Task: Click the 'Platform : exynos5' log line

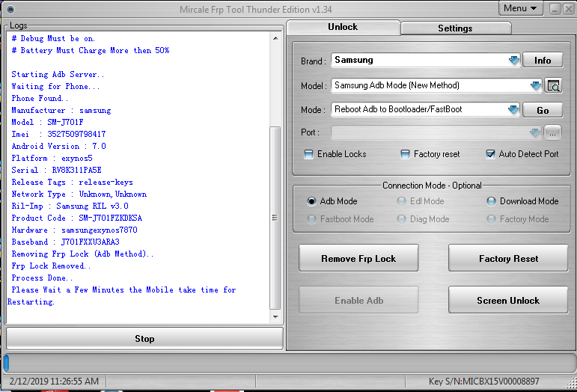Action: coord(52,158)
